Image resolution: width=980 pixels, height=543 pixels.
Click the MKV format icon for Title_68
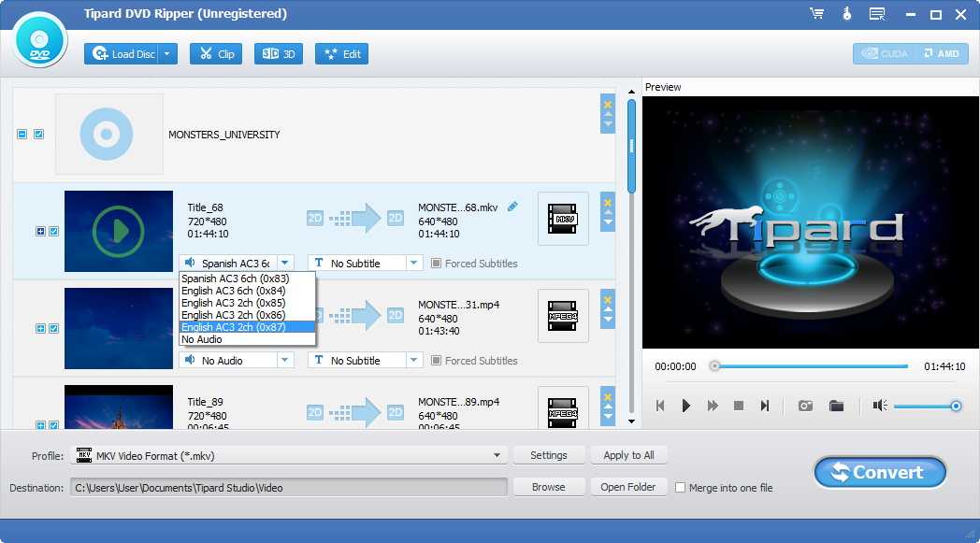tap(563, 219)
